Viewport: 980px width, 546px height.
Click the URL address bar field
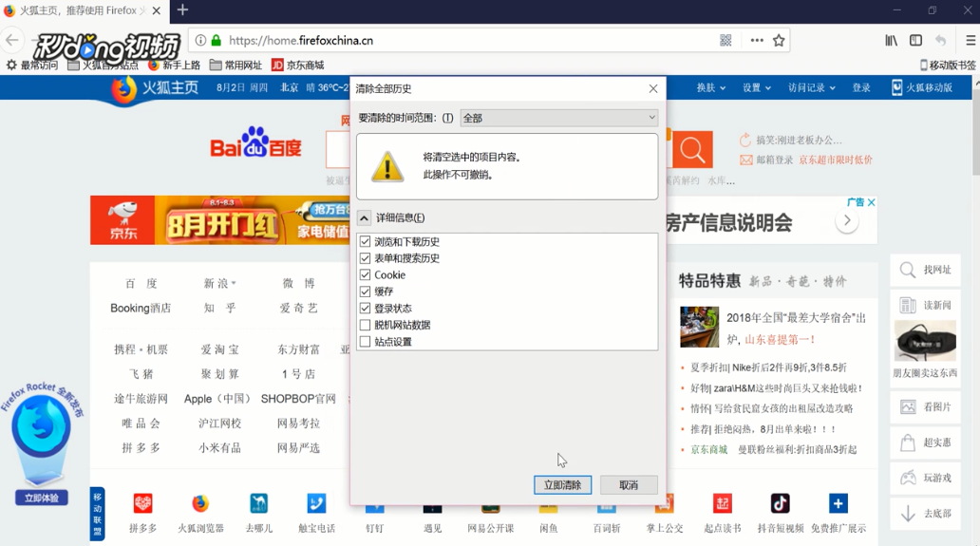tap(469, 41)
